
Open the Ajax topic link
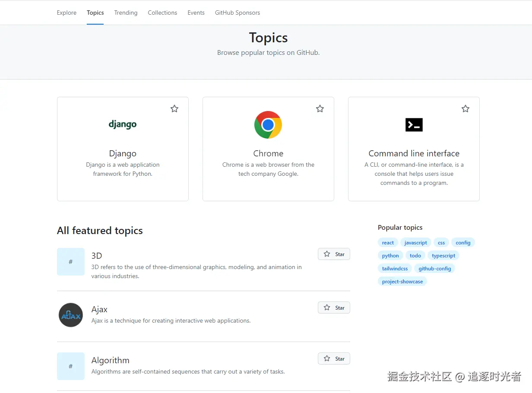pyautogui.click(x=99, y=309)
